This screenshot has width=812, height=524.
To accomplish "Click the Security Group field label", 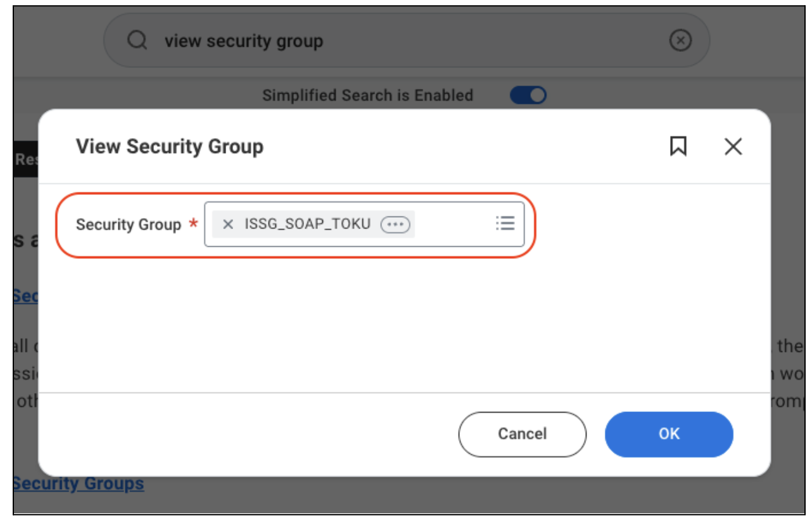I will [x=129, y=225].
